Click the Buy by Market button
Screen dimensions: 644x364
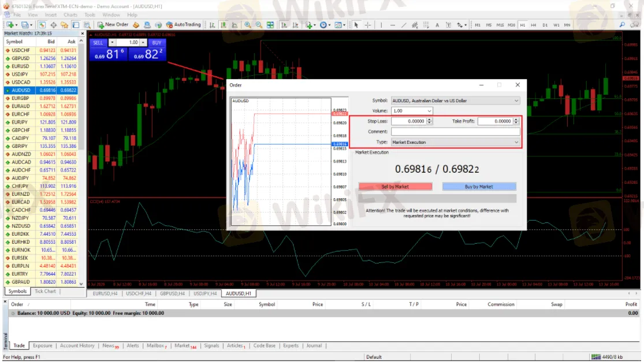coord(479,187)
